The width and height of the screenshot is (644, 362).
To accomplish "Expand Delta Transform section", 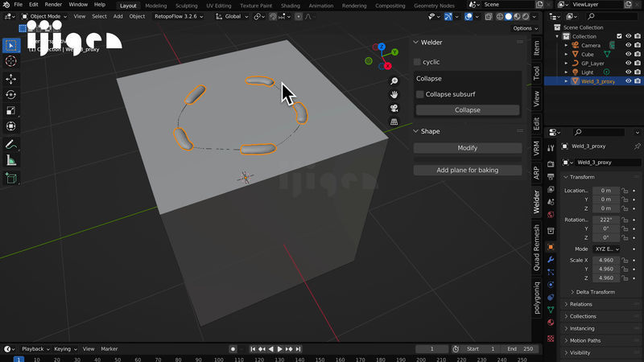I will [595, 292].
